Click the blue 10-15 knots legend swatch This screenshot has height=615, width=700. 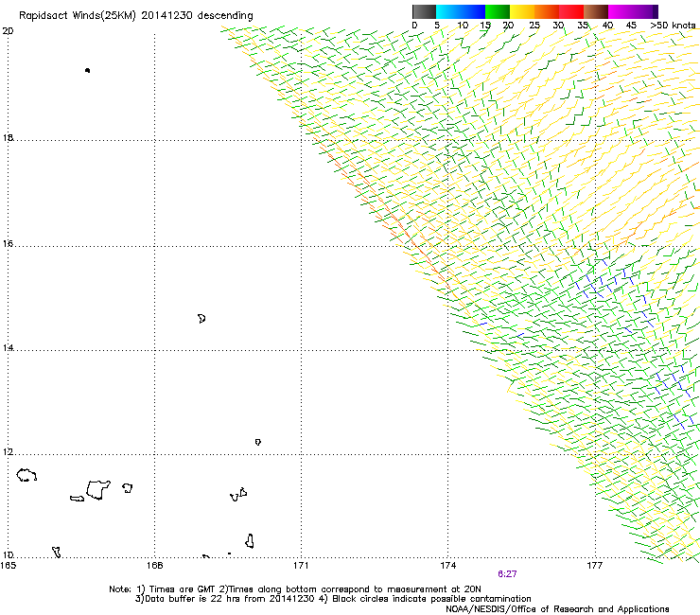473,11
